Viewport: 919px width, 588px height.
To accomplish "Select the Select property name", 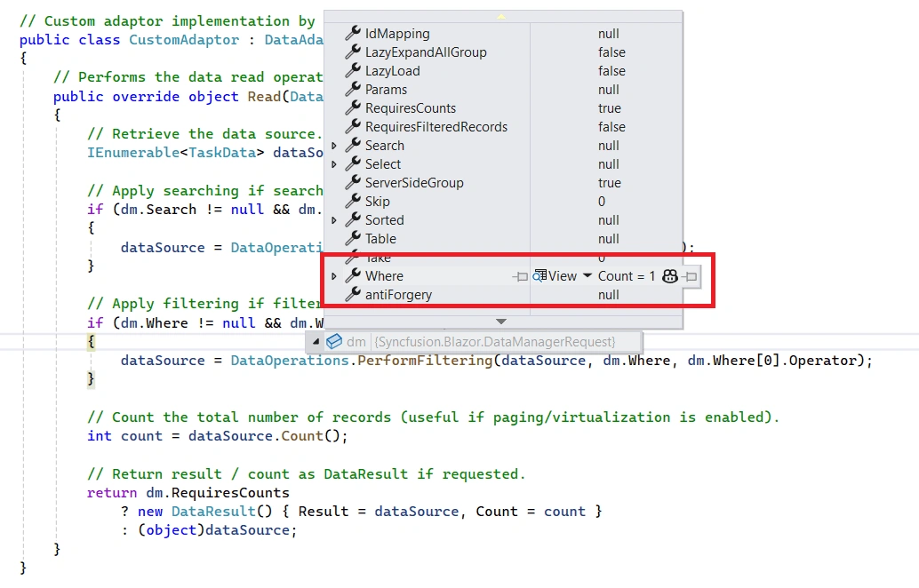I will (x=383, y=164).
